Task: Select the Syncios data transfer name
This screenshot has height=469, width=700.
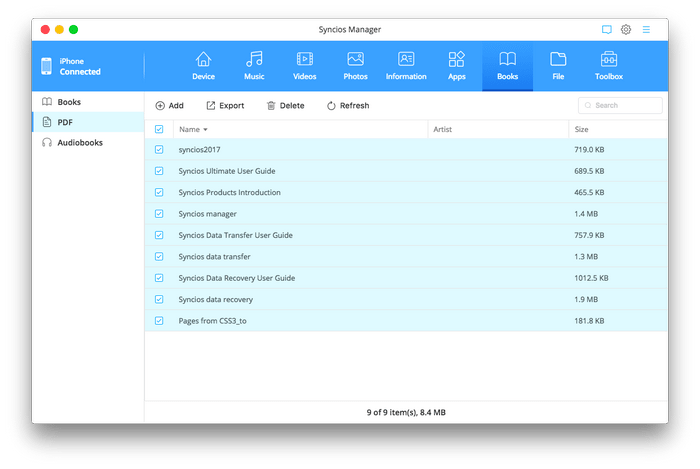Action: pyautogui.click(x=214, y=257)
